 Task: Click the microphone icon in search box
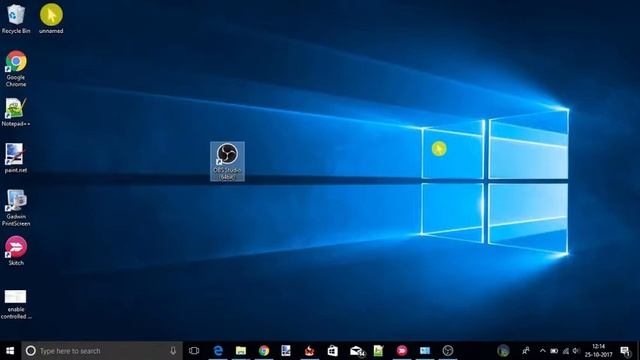coord(173,351)
